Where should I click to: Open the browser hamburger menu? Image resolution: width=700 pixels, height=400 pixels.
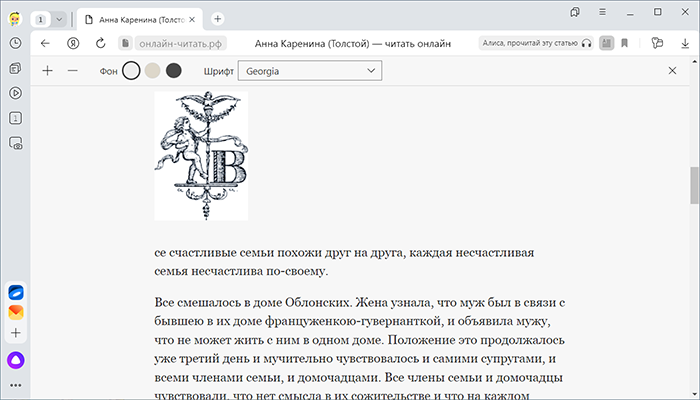coord(600,12)
